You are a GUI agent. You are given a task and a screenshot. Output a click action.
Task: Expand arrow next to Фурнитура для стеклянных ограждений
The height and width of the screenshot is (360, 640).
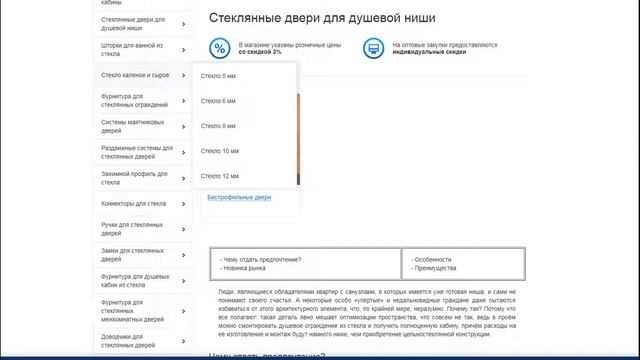click(184, 101)
